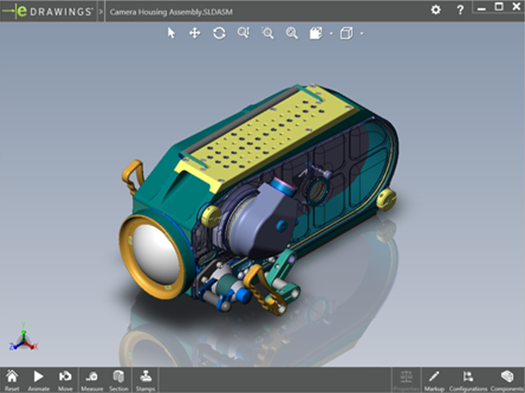The image size is (525, 393).
Task: Click the Zoom to Fit icon
Action: [243, 33]
